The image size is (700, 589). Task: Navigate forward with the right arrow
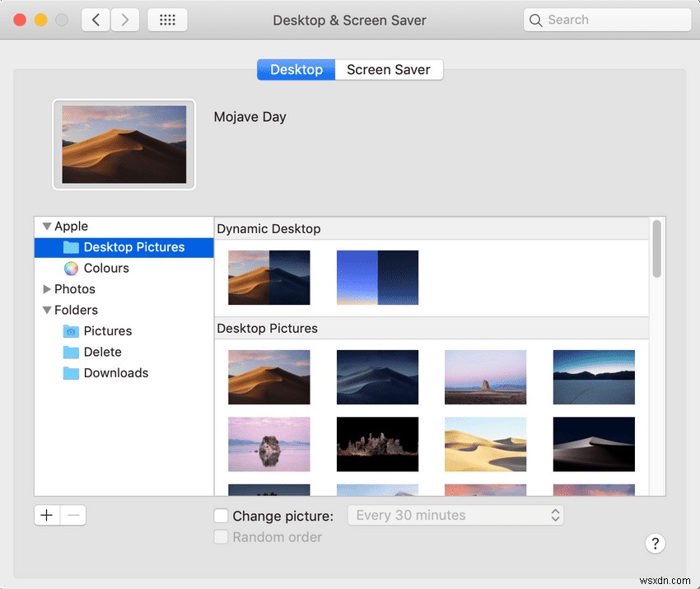(124, 19)
